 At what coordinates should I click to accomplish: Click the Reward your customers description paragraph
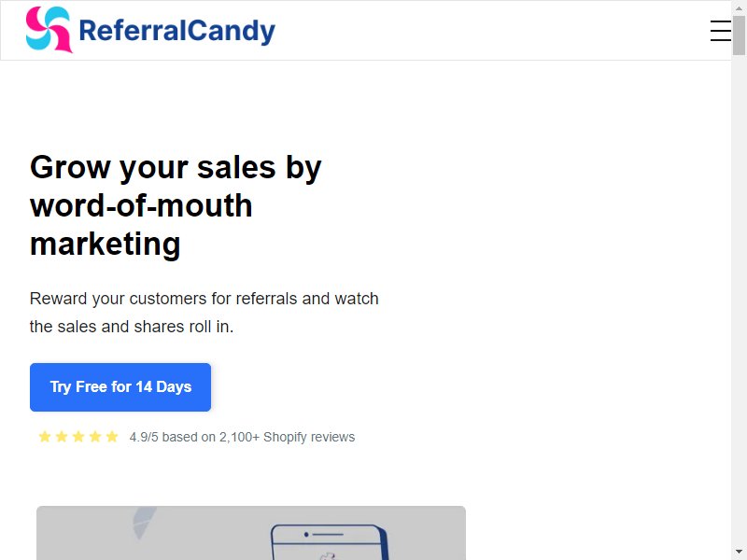[204, 313]
